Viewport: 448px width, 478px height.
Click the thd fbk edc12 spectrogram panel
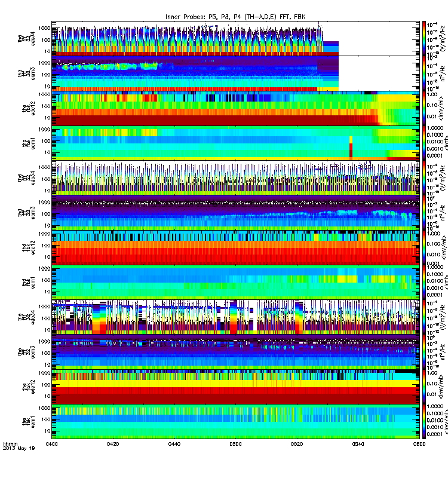[x=235, y=247]
